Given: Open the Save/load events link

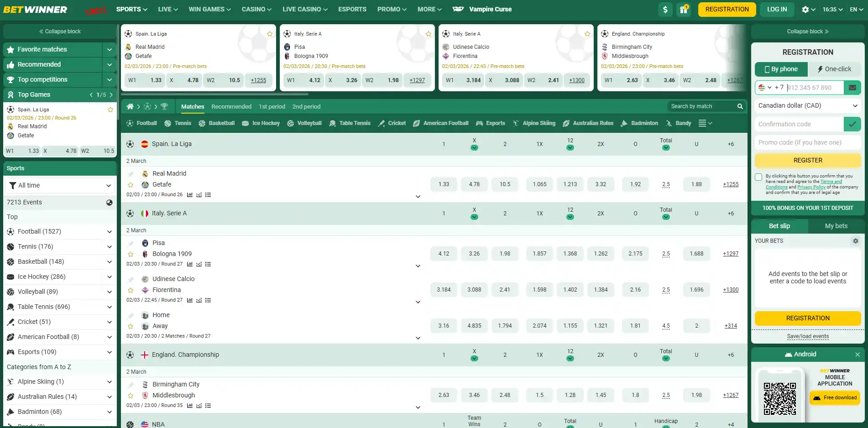Looking at the screenshot, I should coord(808,336).
